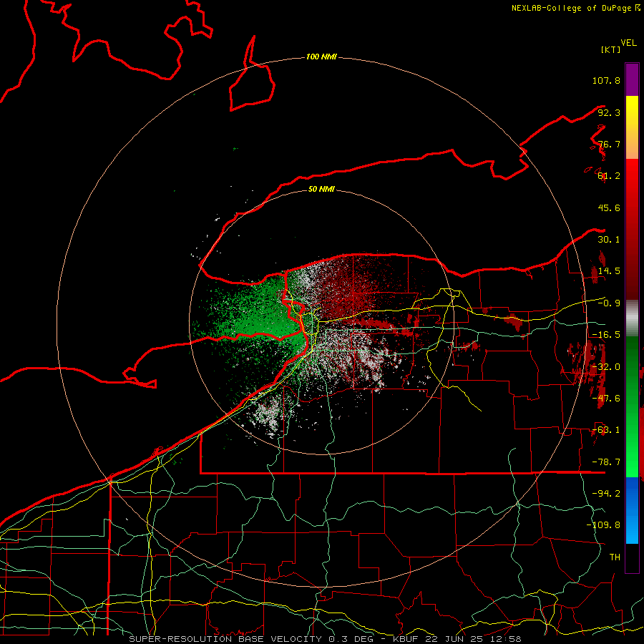Select the 14.5 legend value

point(609,271)
